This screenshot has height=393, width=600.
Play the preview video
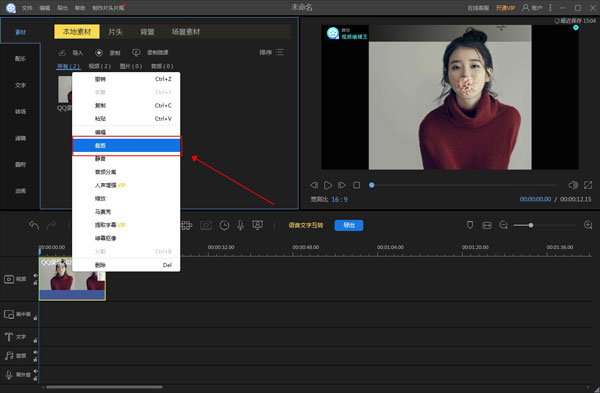tap(328, 185)
